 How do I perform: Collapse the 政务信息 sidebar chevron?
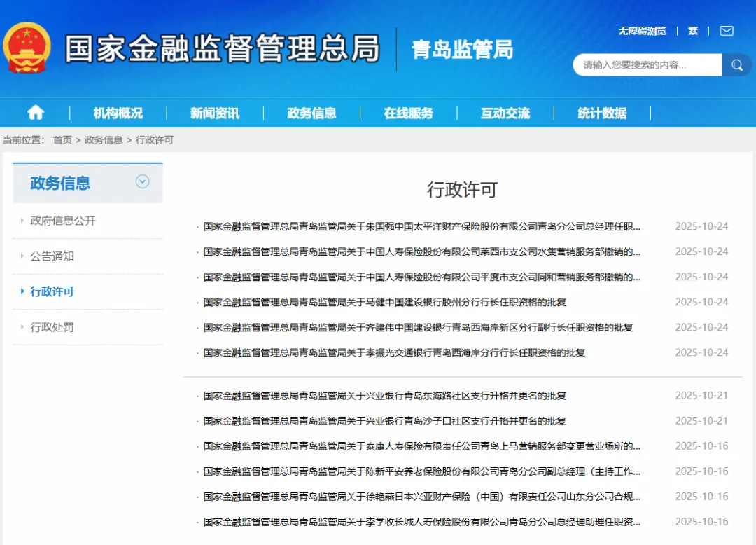point(142,182)
